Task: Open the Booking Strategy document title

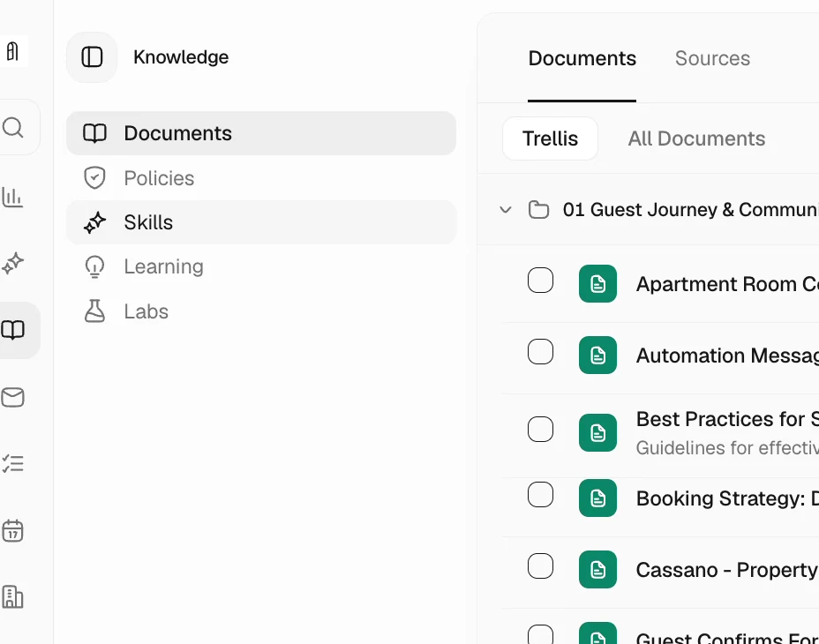Action: pyautogui.click(x=727, y=498)
